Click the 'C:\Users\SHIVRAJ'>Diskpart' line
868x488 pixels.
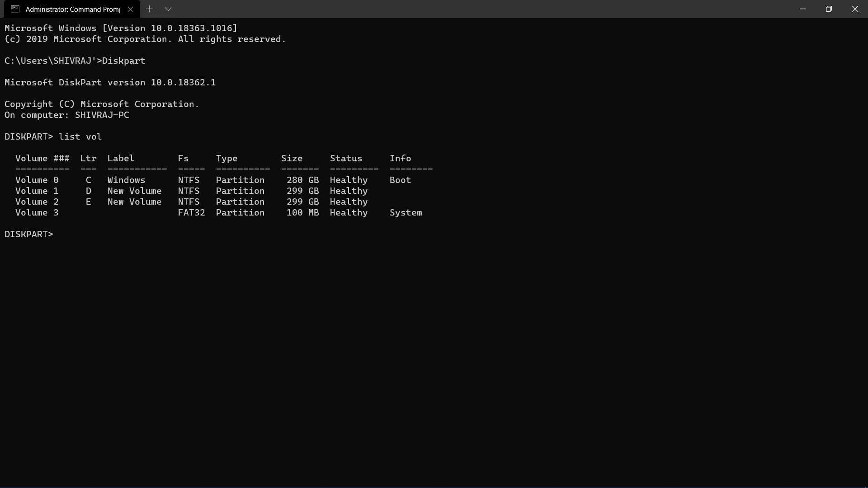[75, 61]
